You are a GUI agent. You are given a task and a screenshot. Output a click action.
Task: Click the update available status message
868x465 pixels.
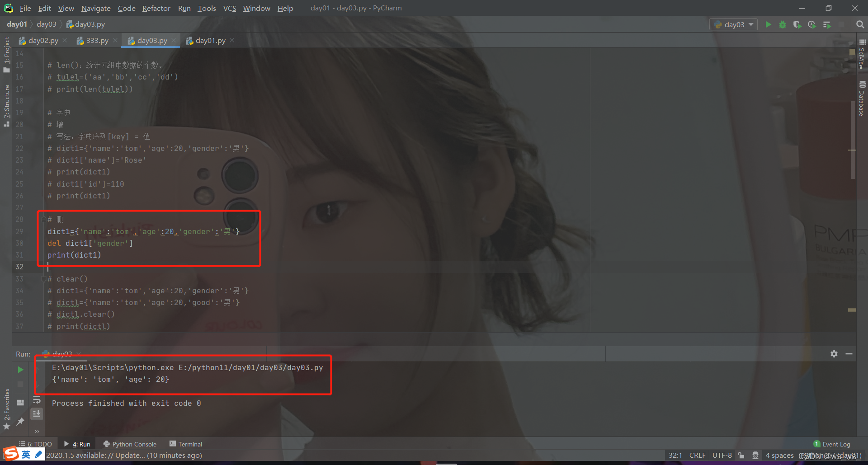[x=124, y=456]
